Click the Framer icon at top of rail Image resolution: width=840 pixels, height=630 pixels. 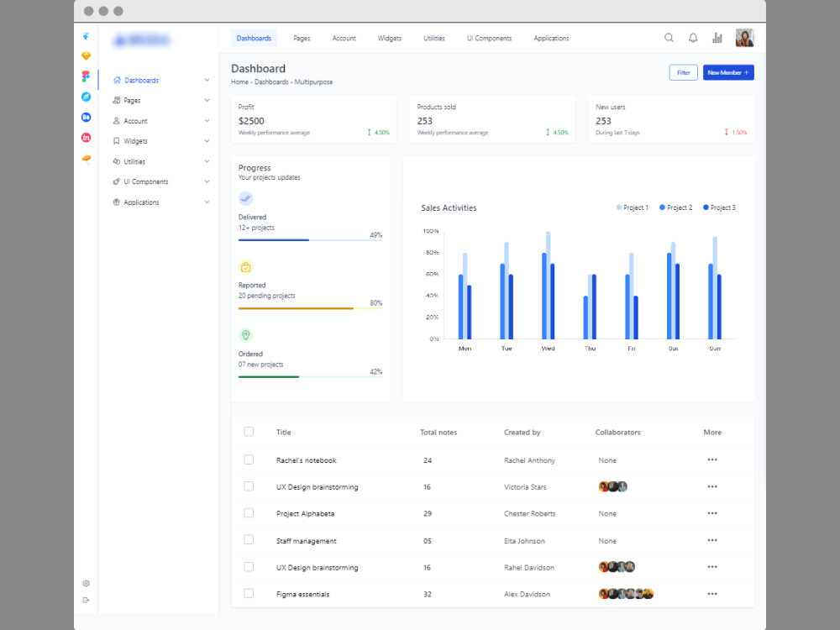(x=86, y=36)
